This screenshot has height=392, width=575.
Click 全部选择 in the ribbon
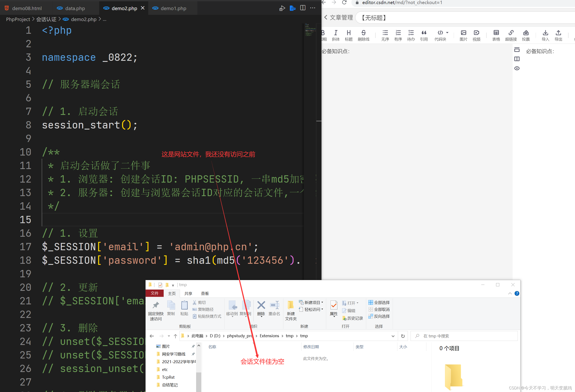pyautogui.click(x=379, y=302)
